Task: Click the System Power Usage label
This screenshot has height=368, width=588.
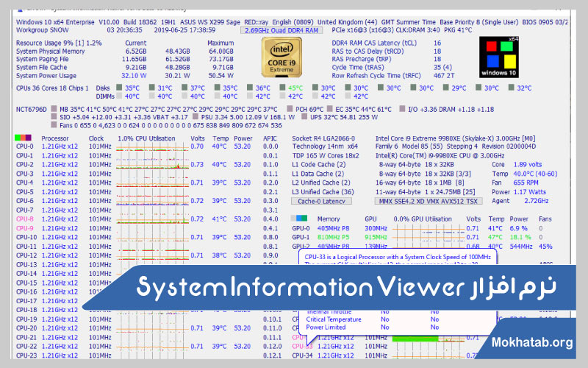Action: click(x=46, y=76)
